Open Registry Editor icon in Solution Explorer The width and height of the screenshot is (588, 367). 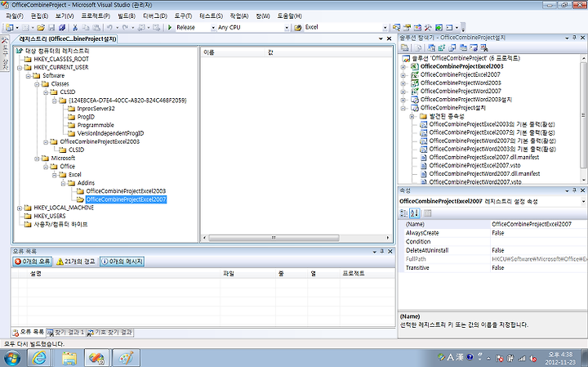point(442,47)
